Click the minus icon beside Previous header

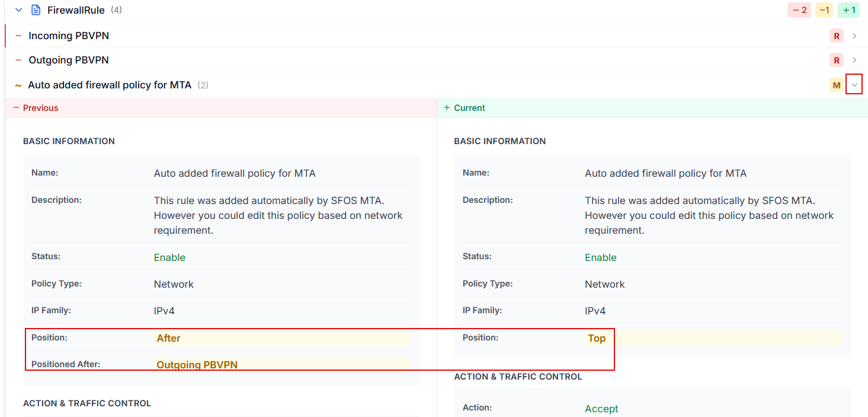click(x=16, y=107)
